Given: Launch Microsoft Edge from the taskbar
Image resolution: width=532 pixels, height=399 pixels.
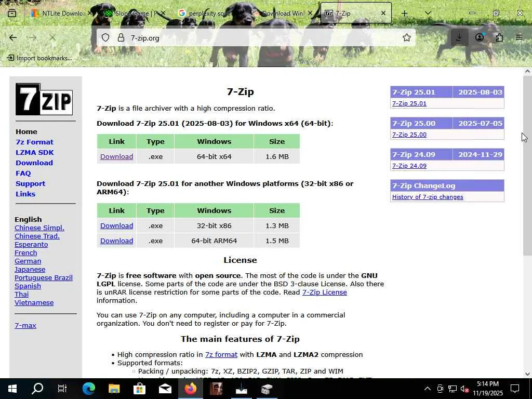Looking at the screenshot, I should (88, 389).
